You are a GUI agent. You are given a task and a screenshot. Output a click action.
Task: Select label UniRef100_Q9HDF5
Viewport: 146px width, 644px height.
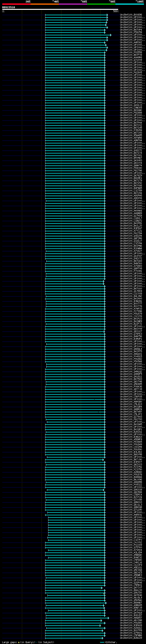pyautogui.click(x=131, y=374)
